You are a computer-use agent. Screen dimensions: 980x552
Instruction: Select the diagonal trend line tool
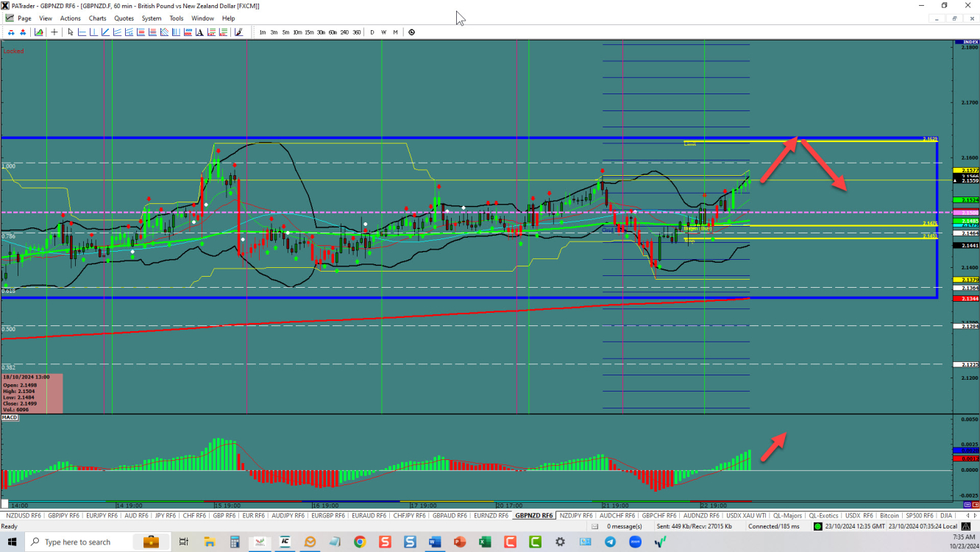[x=105, y=32]
